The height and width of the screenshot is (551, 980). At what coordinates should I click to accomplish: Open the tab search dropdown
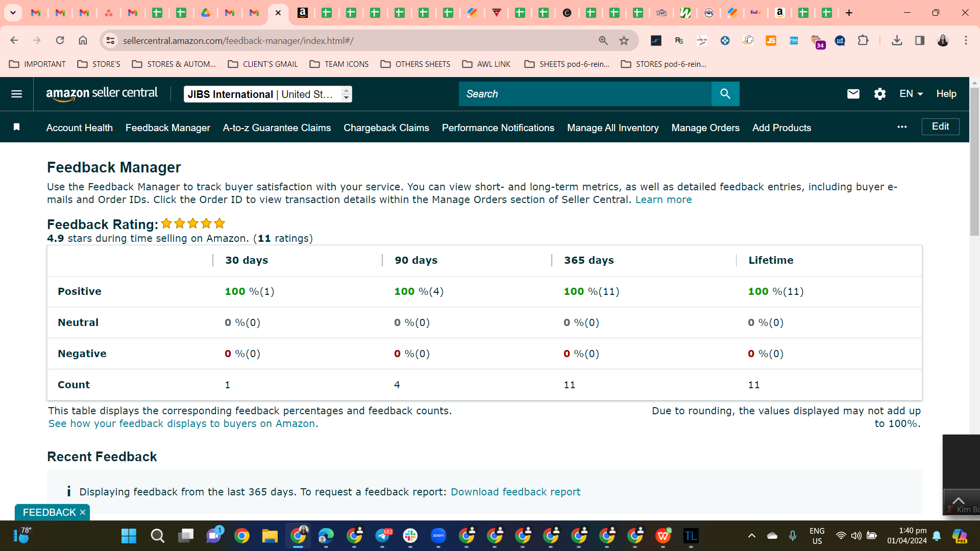pos(13,13)
